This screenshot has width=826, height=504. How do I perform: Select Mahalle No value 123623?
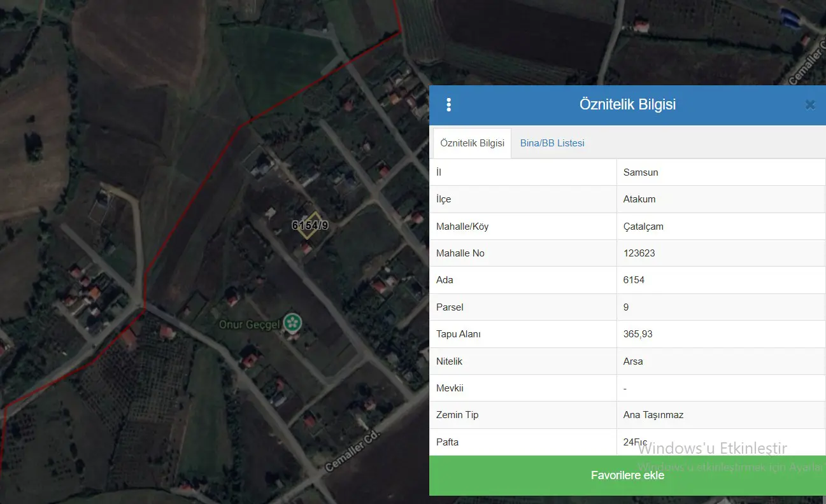point(639,253)
